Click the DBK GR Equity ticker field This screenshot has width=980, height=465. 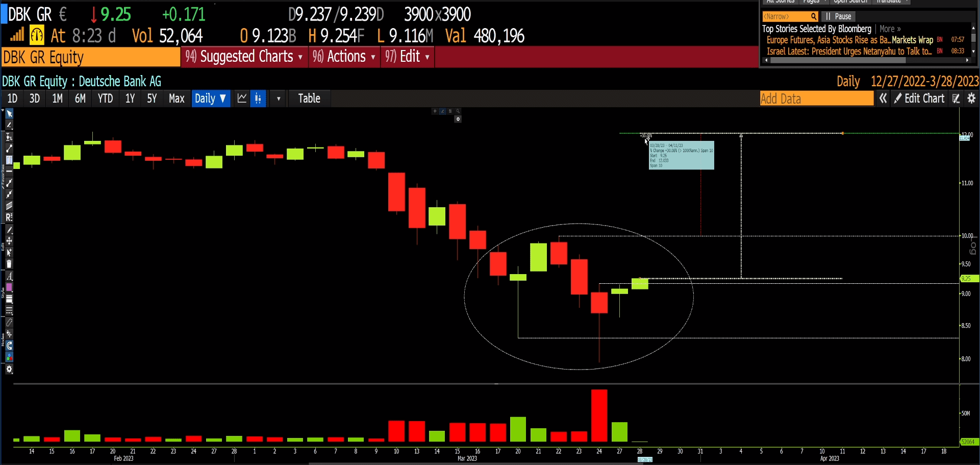point(91,57)
